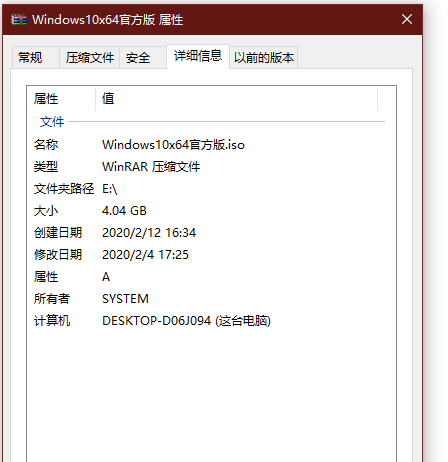Go to the 安全 tab
Viewport: 448px width, 462px height.
pos(143,58)
